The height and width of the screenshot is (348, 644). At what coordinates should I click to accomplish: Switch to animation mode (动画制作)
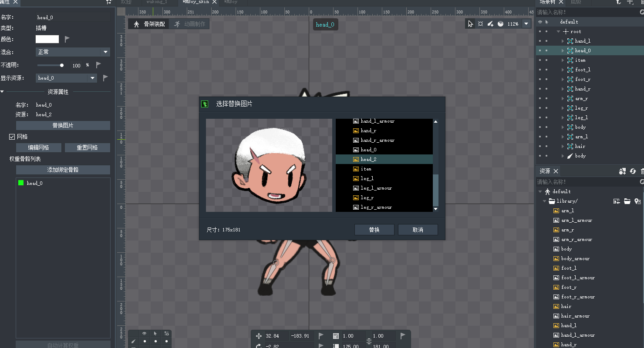(x=189, y=24)
